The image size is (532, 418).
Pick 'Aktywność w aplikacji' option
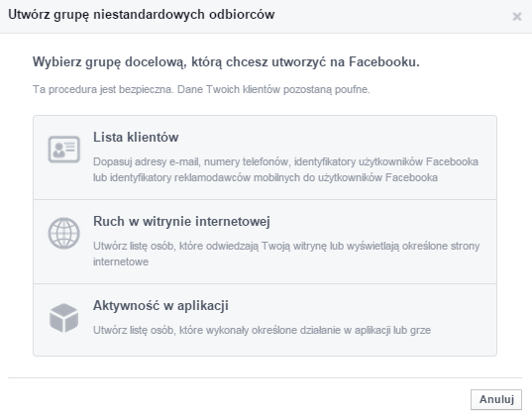[265, 320]
